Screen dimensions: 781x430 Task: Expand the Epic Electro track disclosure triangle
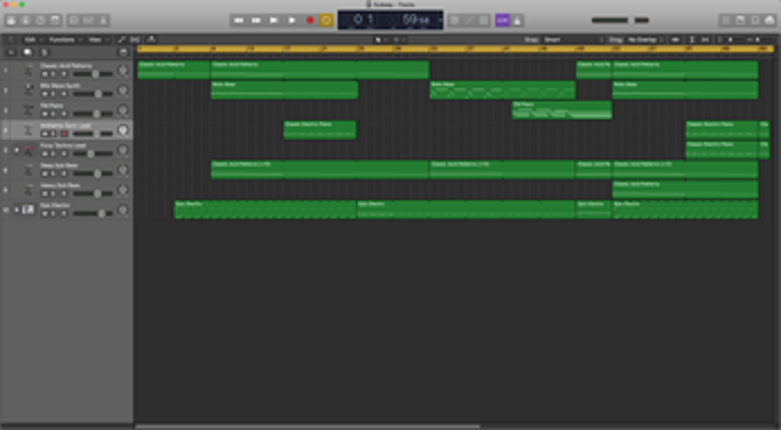click(16, 210)
